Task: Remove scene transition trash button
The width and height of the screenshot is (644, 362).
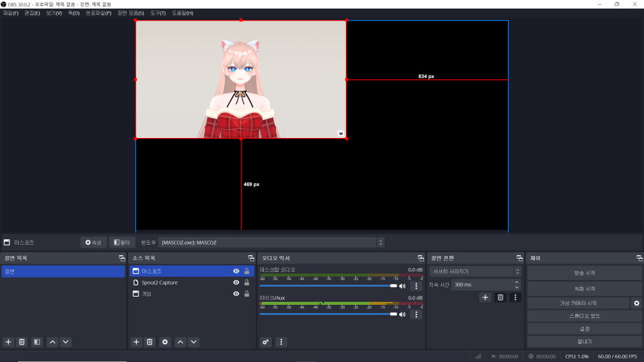Action: coord(500,297)
